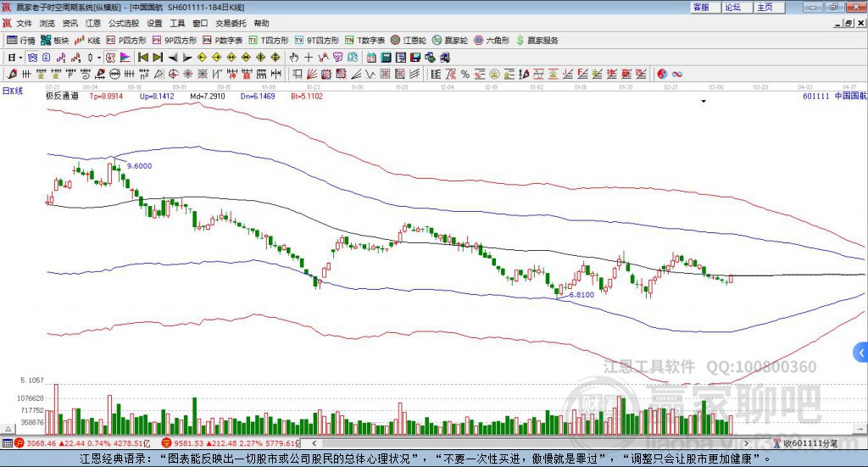Click the 论坛 forum button
The width and height of the screenshot is (868, 467).
pos(737,7)
